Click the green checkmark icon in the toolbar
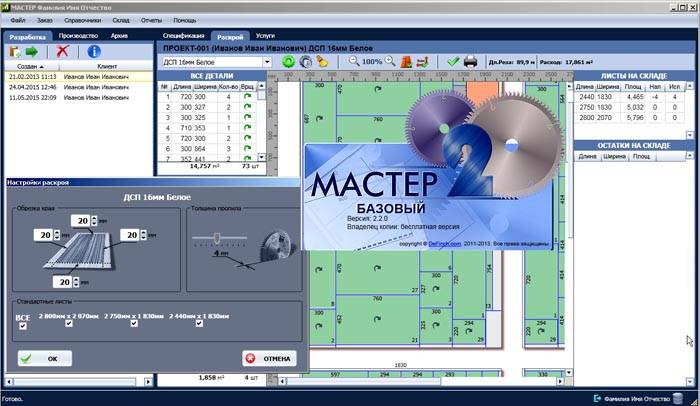The height and width of the screenshot is (406, 700). pos(452,62)
